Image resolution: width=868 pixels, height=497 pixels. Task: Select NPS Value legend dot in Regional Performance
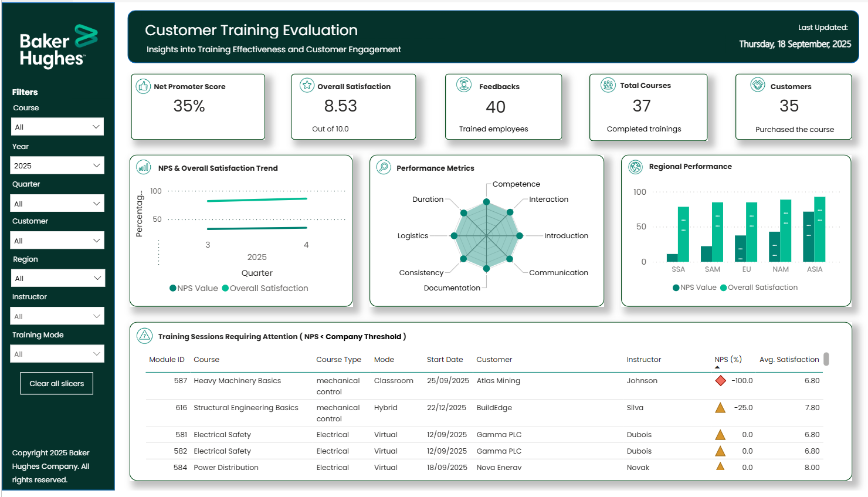coord(676,288)
